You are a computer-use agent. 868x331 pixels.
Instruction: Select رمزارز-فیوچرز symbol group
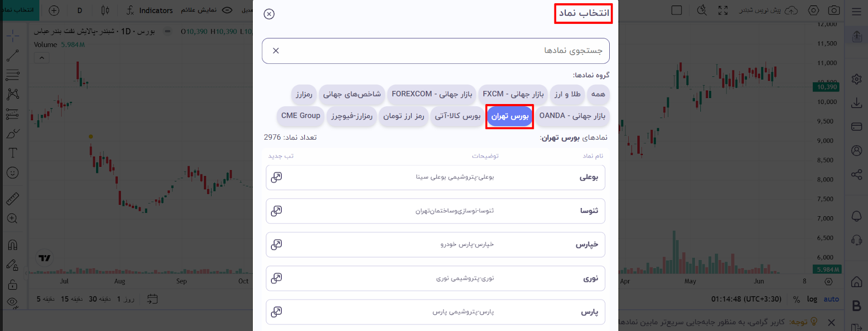tap(352, 116)
